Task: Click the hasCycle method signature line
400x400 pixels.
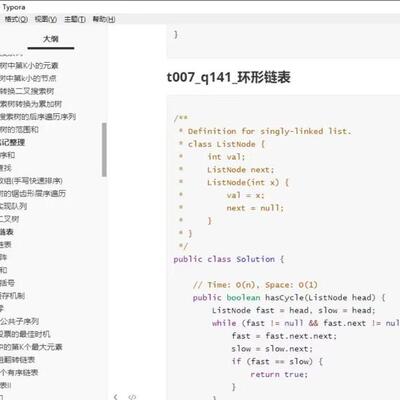Action: [289, 297]
